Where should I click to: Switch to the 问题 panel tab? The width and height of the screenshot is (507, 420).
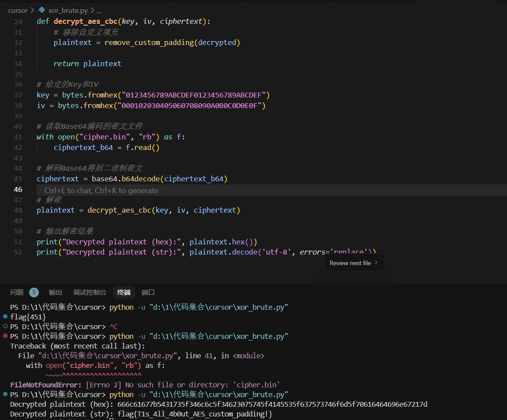tap(17, 292)
